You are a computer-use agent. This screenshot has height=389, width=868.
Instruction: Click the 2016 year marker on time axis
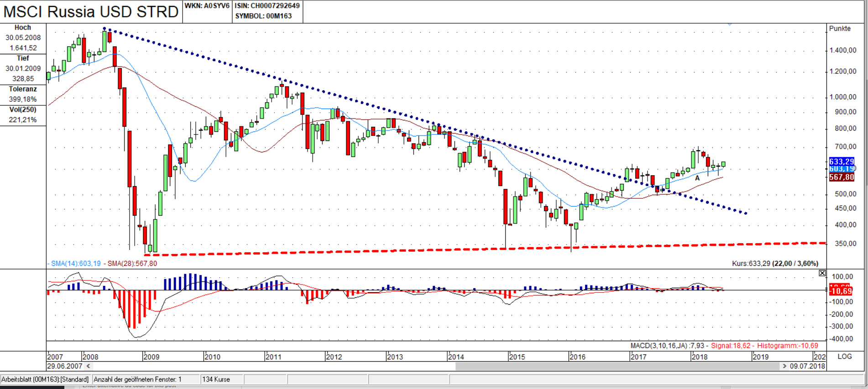coord(577,357)
